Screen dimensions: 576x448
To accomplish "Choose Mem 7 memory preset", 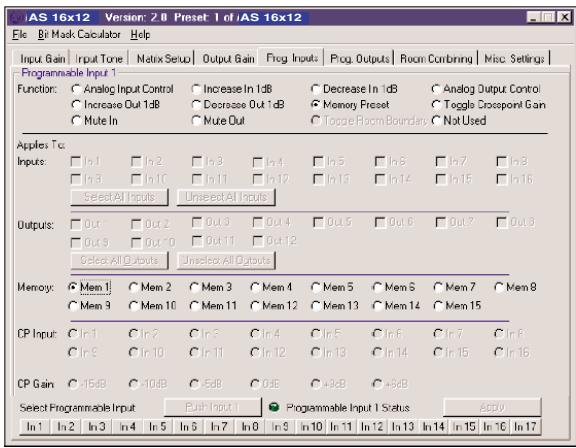I will click(x=454, y=287).
